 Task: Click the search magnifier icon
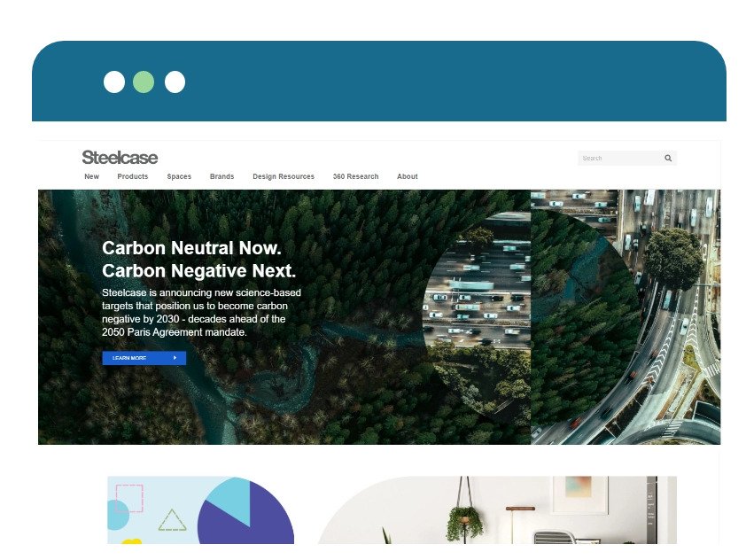(668, 158)
